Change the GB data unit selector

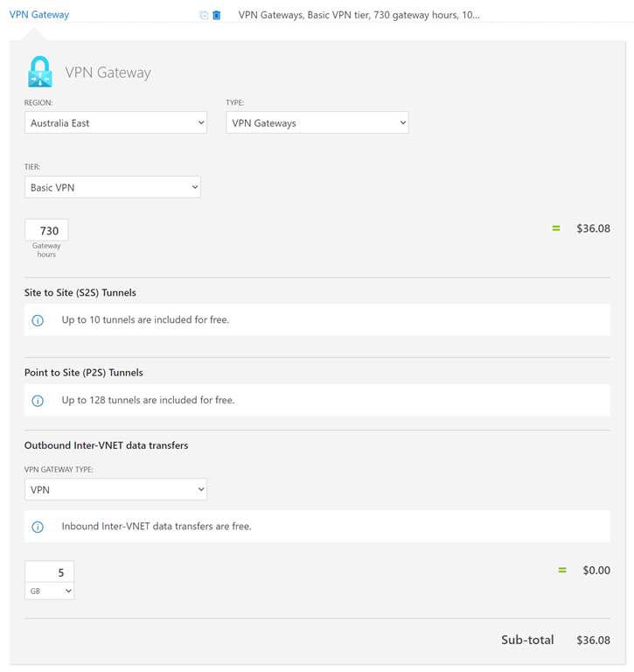point(49,591)
